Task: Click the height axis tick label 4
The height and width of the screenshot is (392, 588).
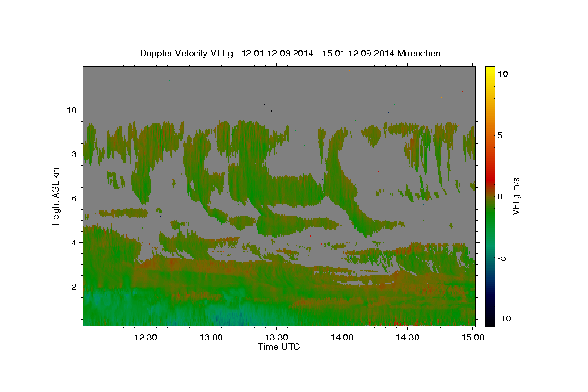Action: tap(74, 242)
